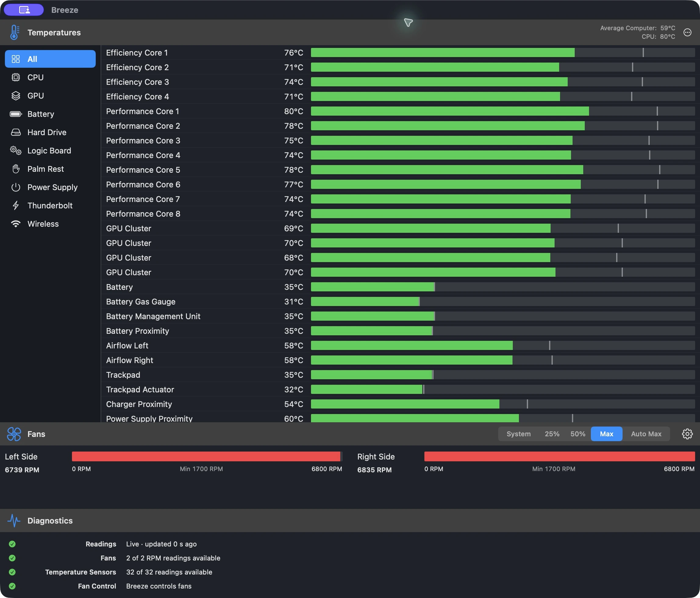This screenshot has width=700, height=598.
Task: Select the Efficiency Core 1 row
Action: coord(400,52)
